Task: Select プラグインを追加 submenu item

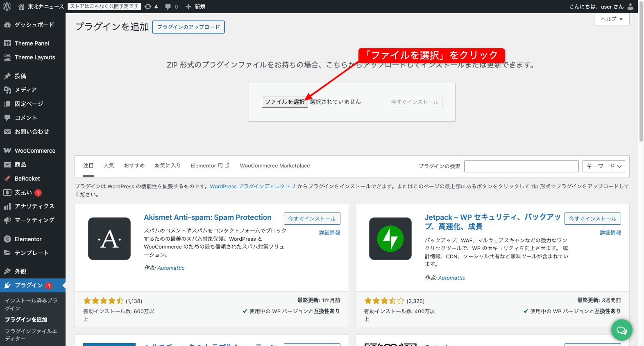Action: point(26,320)
